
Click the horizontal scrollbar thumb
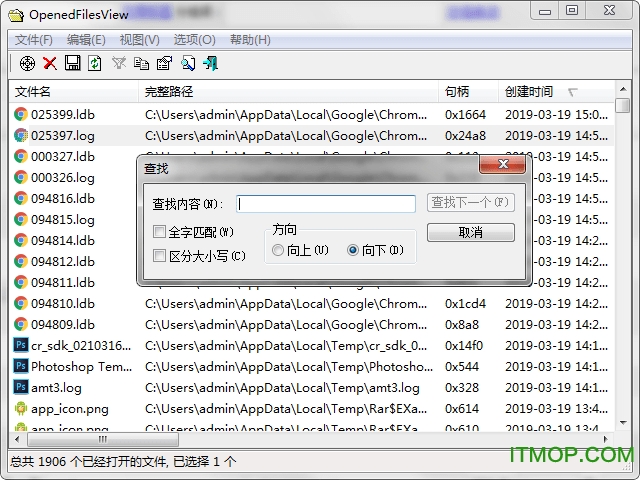coord(102,439)
